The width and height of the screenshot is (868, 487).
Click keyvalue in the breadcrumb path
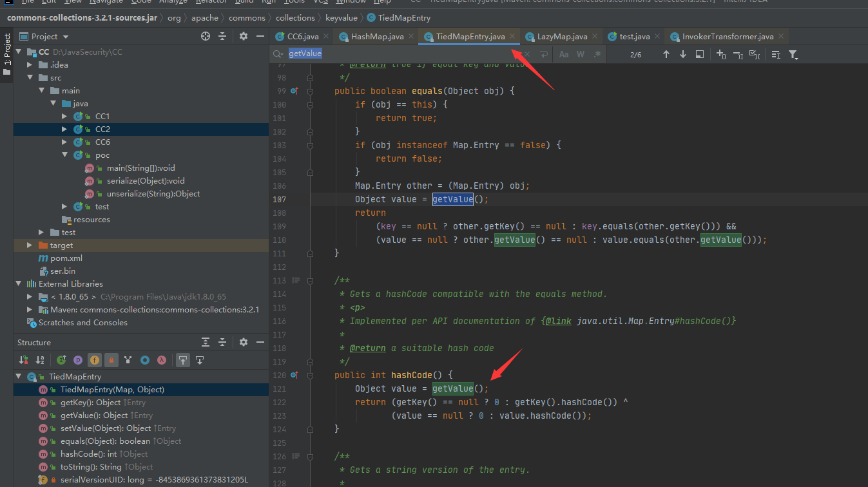[x=340, y=18]
